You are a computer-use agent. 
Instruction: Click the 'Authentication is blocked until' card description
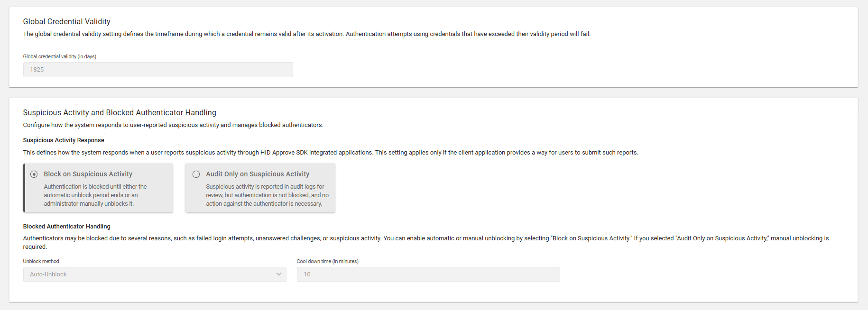pyautogui.click(x=95, y=195)
